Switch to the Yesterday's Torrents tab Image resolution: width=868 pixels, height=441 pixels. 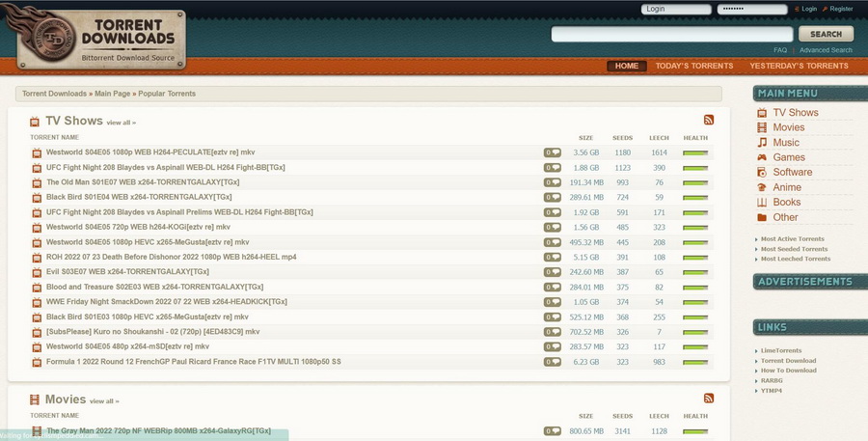799,66
